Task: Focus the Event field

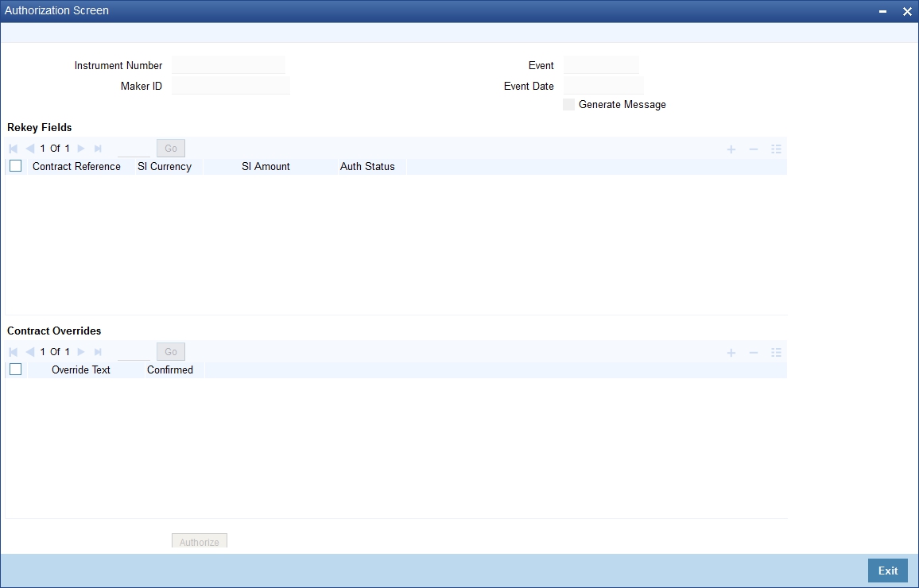Action: click(x=601, y=65)
